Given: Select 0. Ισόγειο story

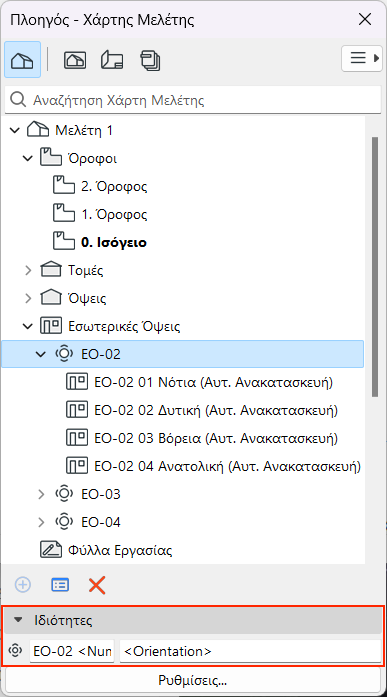Looking at the screenshot, I should tap(114, 243).
